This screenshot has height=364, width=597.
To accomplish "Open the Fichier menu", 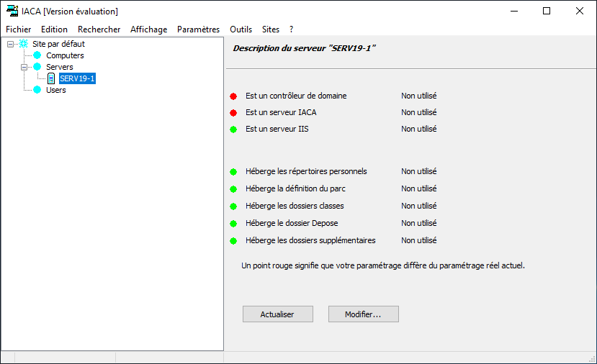I will point(18,29).
